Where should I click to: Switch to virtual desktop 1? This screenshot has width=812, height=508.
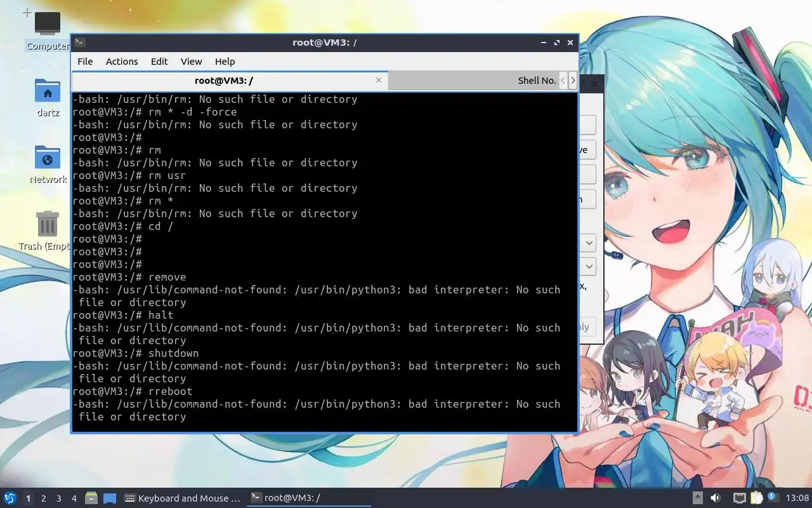point(28,498)
